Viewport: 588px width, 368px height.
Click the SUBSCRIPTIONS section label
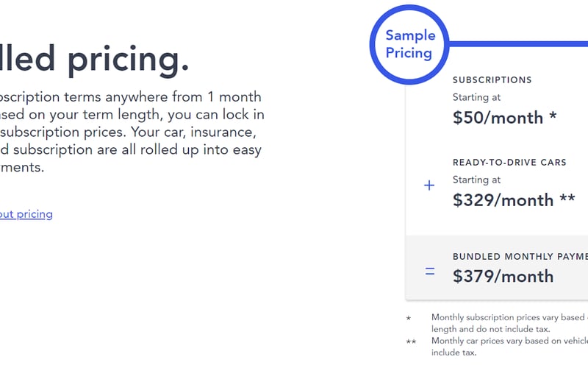point(492,80)
